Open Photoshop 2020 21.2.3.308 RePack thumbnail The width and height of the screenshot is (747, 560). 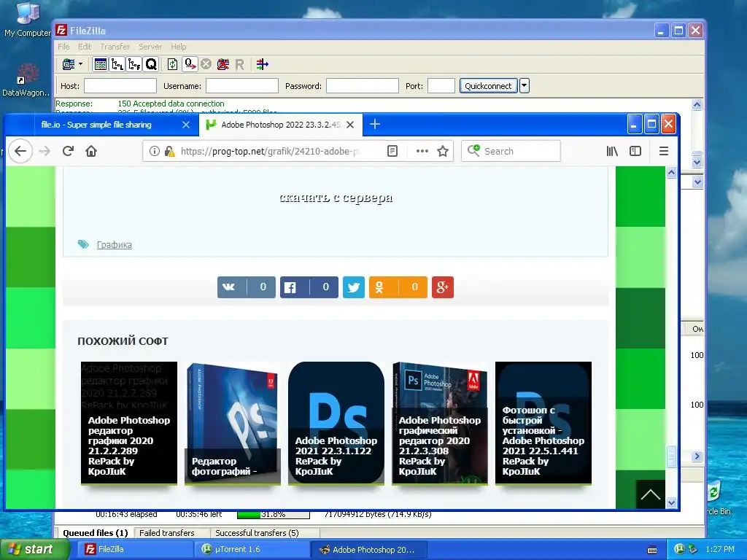(440, 423)
